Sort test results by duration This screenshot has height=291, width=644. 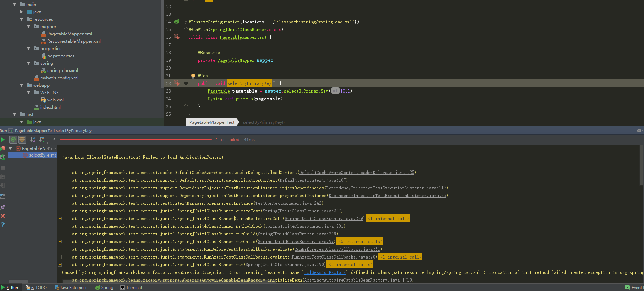(x=42, y=139)
